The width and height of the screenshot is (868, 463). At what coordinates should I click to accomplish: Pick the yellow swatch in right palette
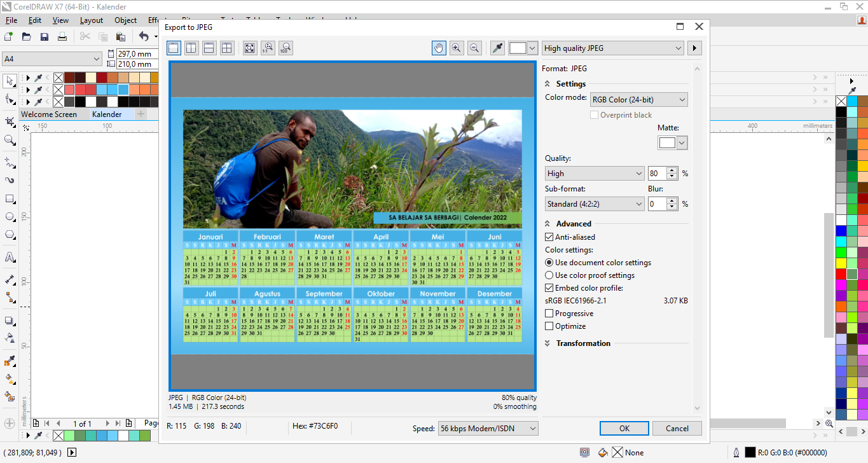(841, 263)
